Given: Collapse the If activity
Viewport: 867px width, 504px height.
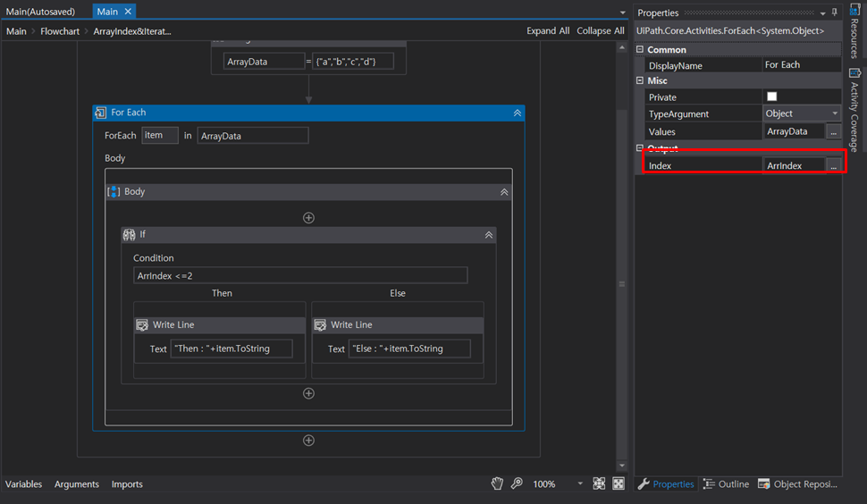Looking at the screenshot, I should (x=489, y=235).
